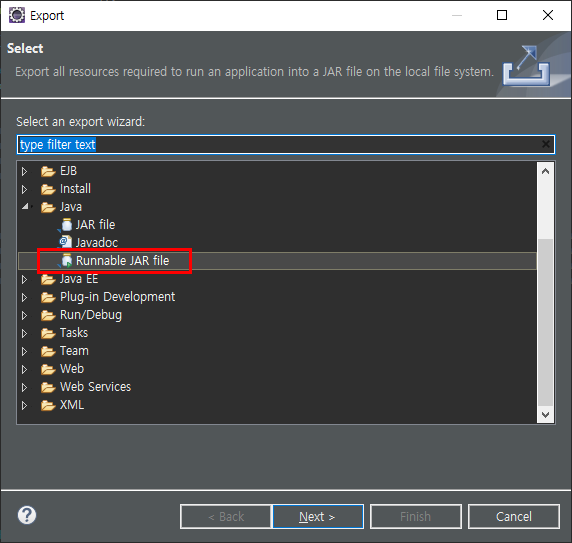Select the 'Team' row label
Viewport: 572px width, 543px height.
[74, 351]
